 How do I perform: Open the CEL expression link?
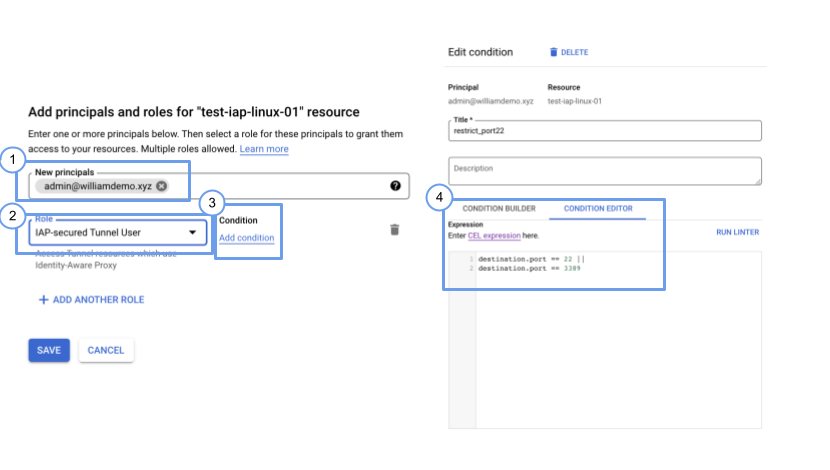point(494,236)
